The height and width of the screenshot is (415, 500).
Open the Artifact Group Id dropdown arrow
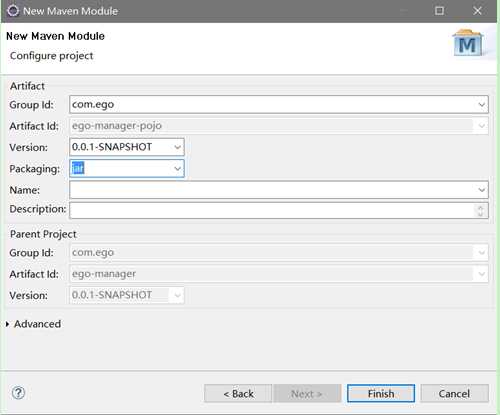(482, 105)
